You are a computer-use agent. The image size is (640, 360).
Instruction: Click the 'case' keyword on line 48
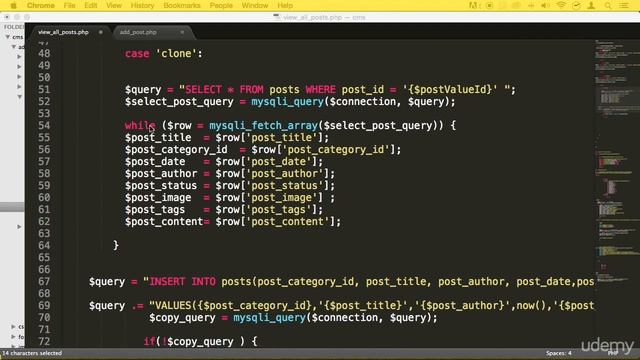tap(137, 53)
